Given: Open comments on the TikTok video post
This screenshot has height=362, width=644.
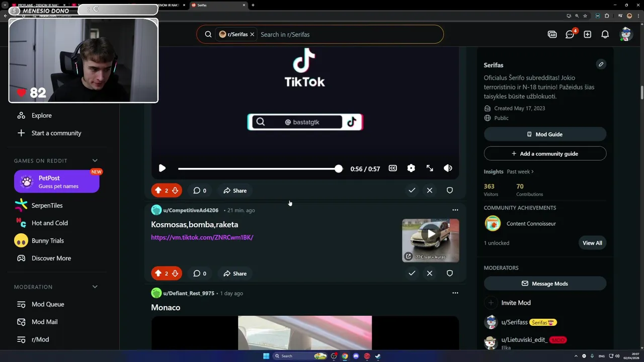Looking at the screenshot, I should point(200,191).
